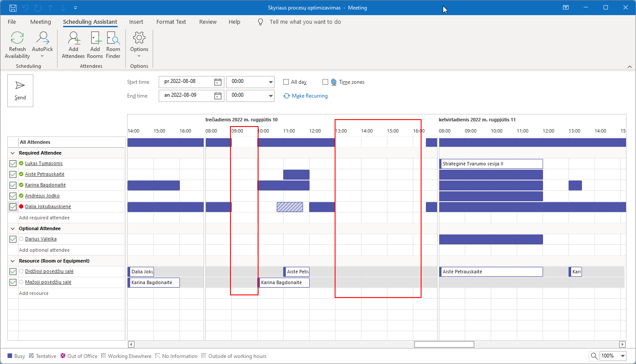This screenshot has width=636, height=364.
Task: Click the Refresh Availability icon
Action: (x=17, y=38)
